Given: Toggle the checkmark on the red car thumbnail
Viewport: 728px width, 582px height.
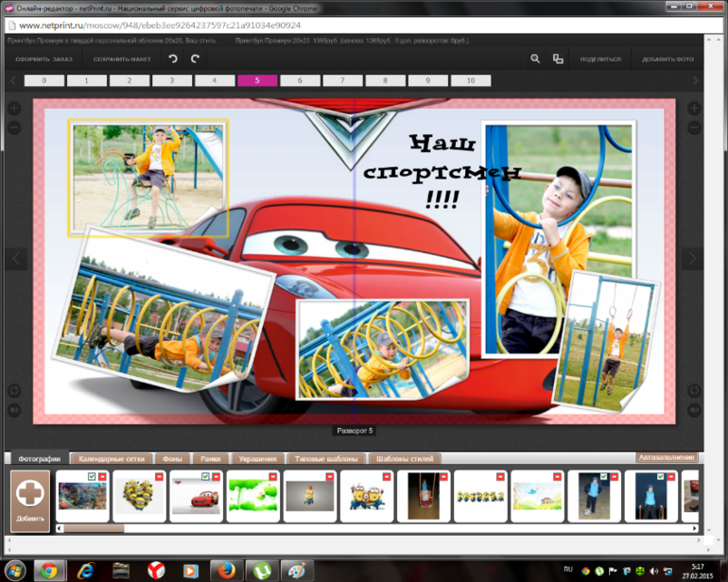Looking at the screenshot, I should [x=204, y=477].
